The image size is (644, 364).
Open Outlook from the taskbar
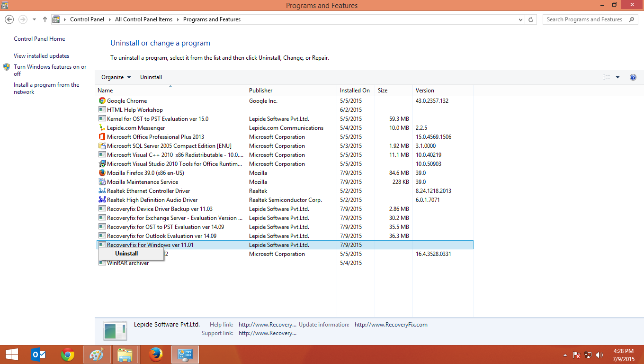38,355
